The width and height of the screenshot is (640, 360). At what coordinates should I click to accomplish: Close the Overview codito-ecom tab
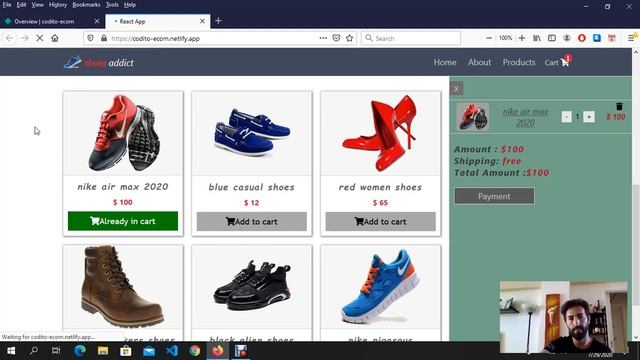[97, 21]
